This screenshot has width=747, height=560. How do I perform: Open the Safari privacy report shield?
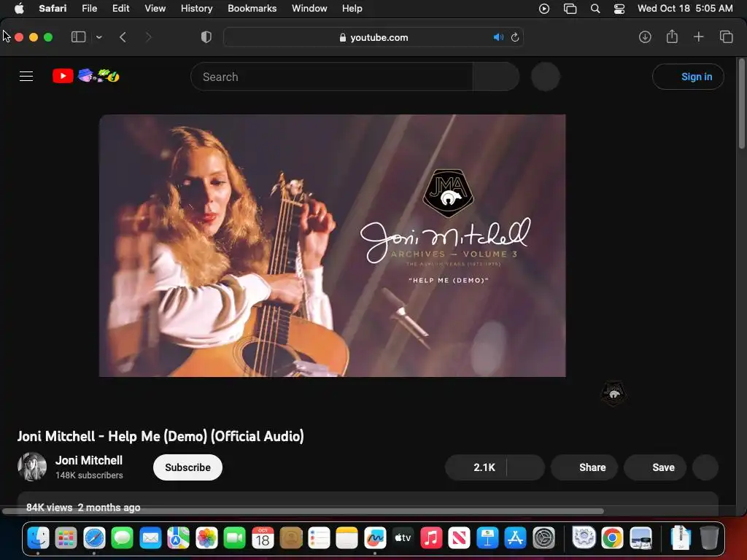(x=206, y=37)
